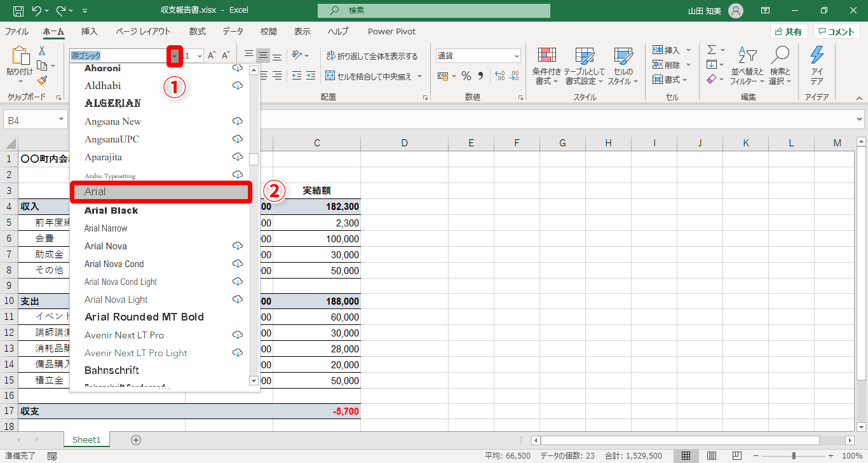This screenshot has width=868, height=463.
Task: Toggle 折り返して全体を表示する wrap text
Action: tap(372, 56)
